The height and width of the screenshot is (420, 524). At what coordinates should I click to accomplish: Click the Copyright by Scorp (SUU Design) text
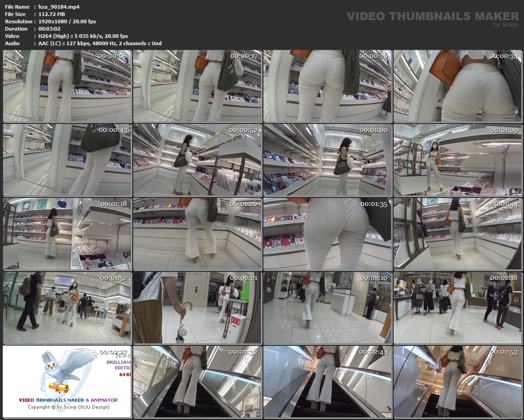(x=68, y=407)
